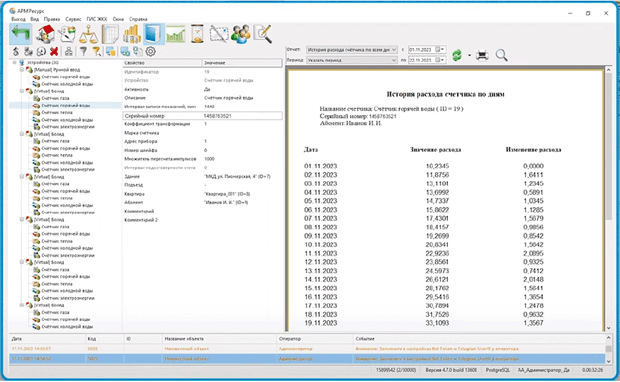Click the Серийный номер value field 1458763521
The width and height of the screenshot is (620, 382).
[242, 116]
